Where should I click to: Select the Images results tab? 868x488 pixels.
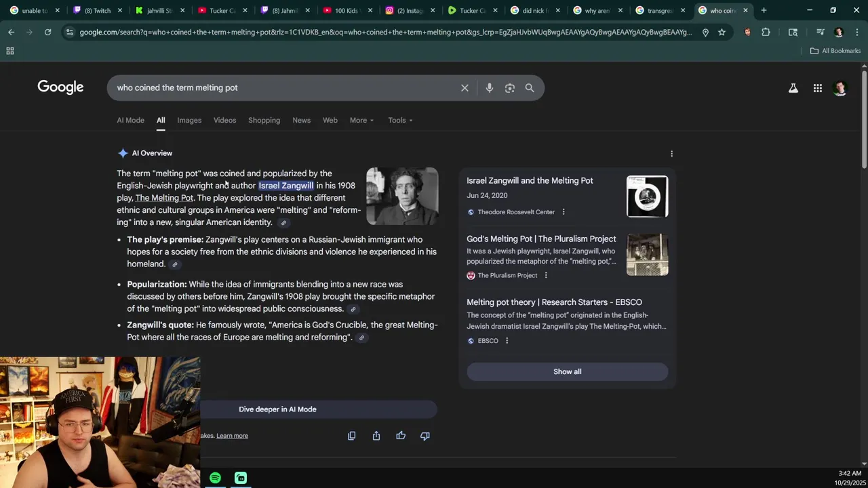click(x=189, y=120)
